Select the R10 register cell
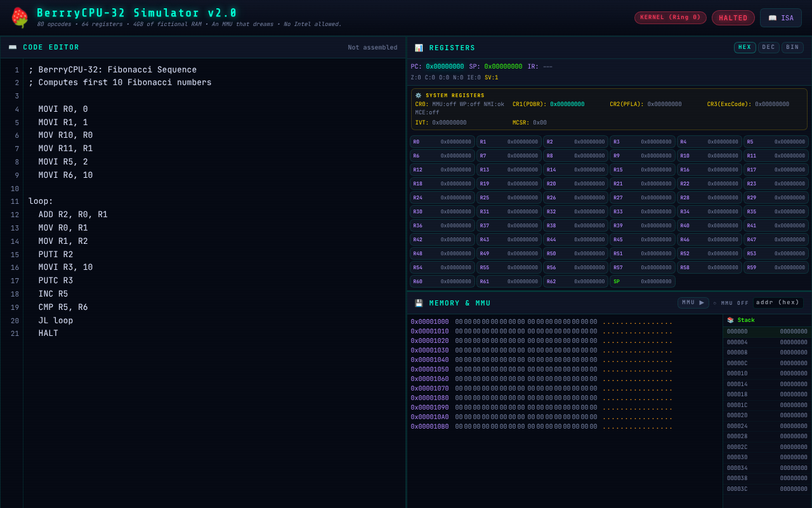 pyautogui.click(x=709, y=156)
